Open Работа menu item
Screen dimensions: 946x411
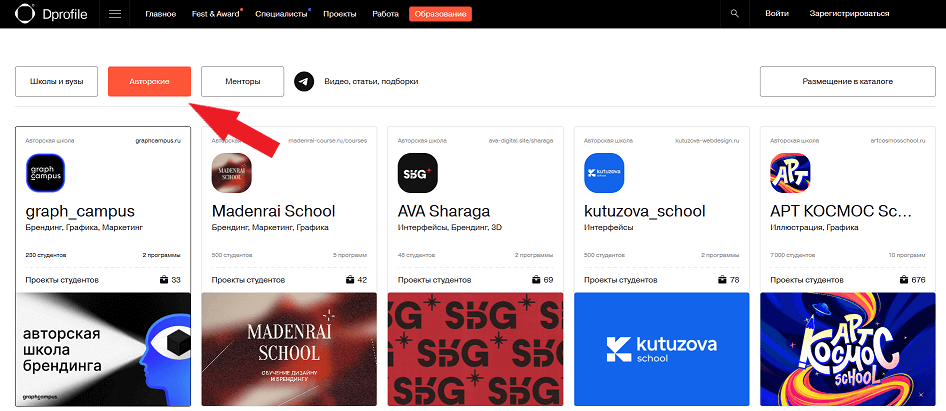[386, 14]
